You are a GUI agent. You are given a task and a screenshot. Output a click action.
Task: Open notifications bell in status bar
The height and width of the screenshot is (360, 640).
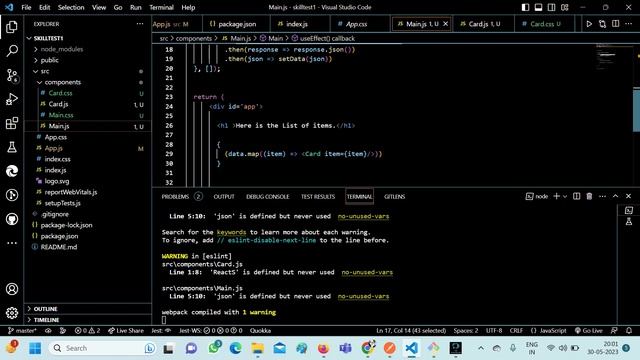click(629, 331)
